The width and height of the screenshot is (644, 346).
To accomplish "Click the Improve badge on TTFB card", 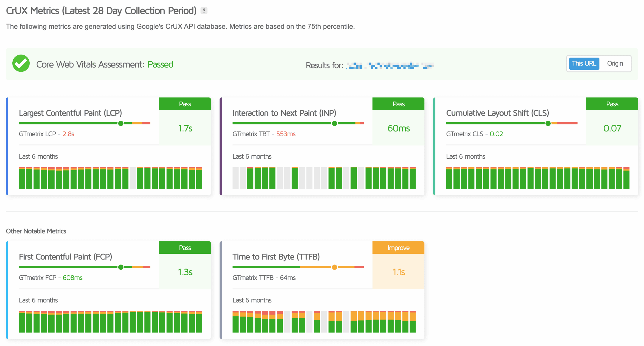I will pyautogui.click(x=398, y=248).
